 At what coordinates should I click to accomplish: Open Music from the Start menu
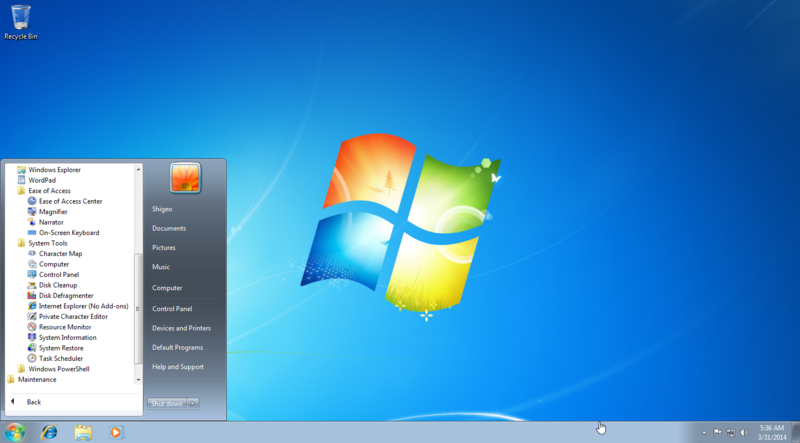pos(161,267)
